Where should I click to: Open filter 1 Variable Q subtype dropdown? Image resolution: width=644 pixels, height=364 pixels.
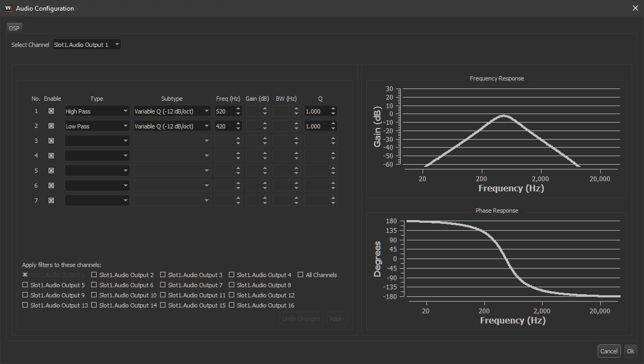[x=172, y=111]
